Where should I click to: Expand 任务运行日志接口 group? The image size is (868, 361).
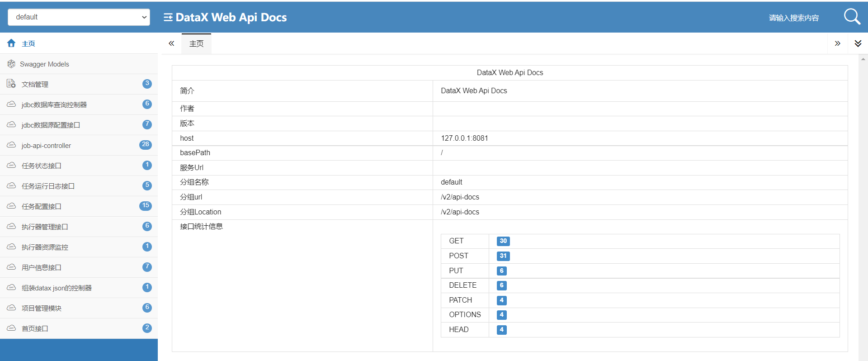[x=79, y=186]
